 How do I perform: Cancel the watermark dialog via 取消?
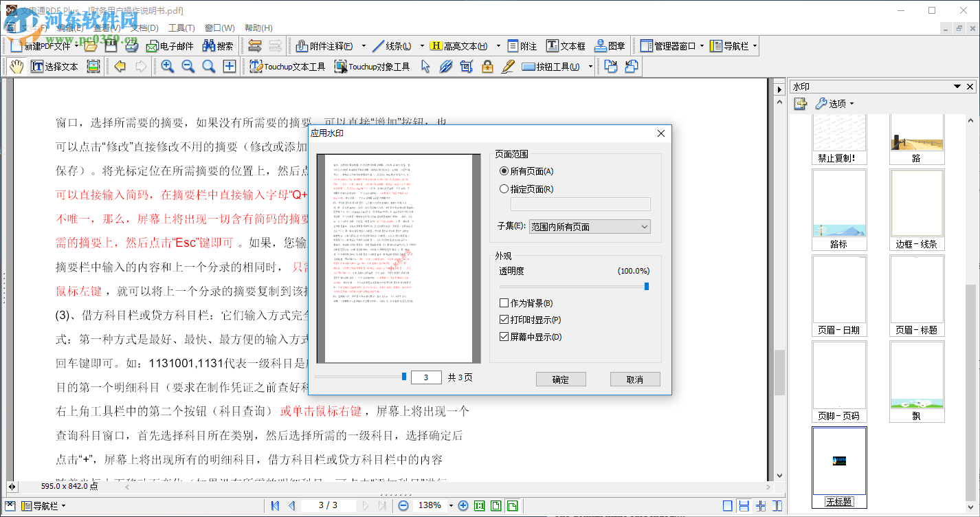coord(634,379)
